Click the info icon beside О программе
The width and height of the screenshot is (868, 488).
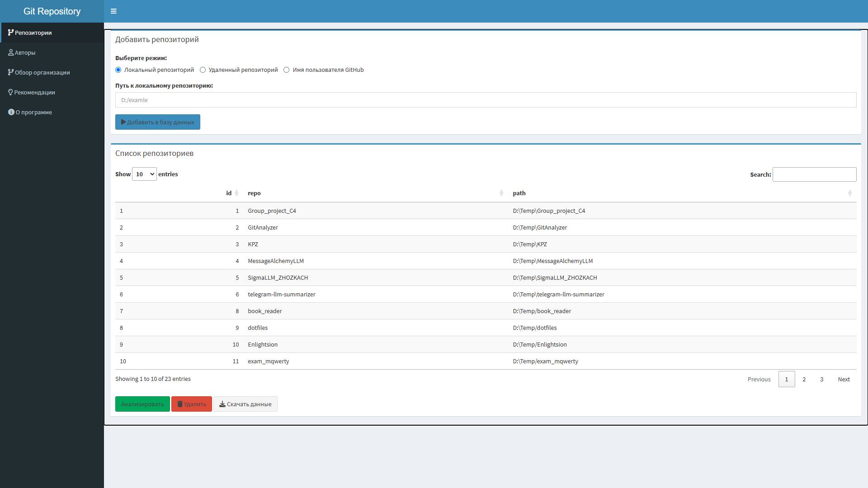[11, 112]
